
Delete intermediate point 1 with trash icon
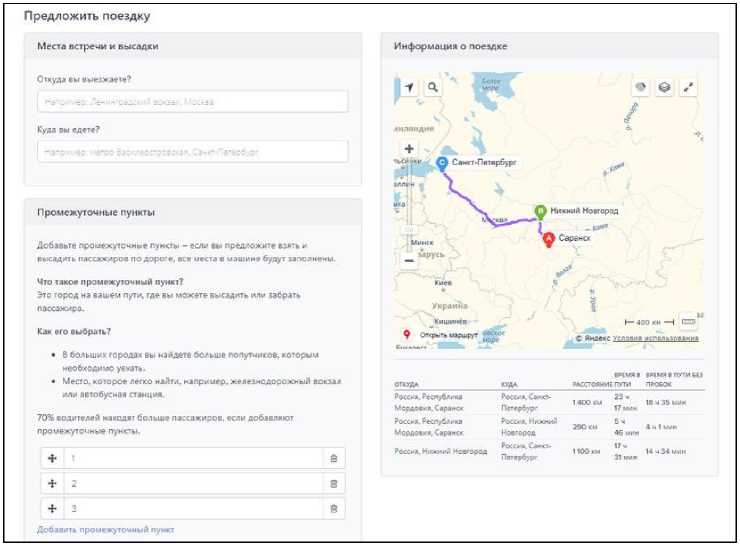[334, 458]
